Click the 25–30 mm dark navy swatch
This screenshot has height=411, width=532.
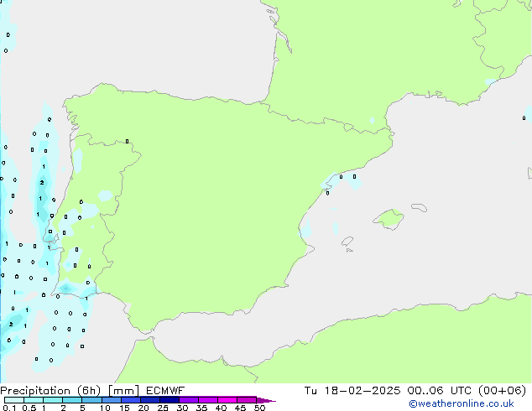170,400
